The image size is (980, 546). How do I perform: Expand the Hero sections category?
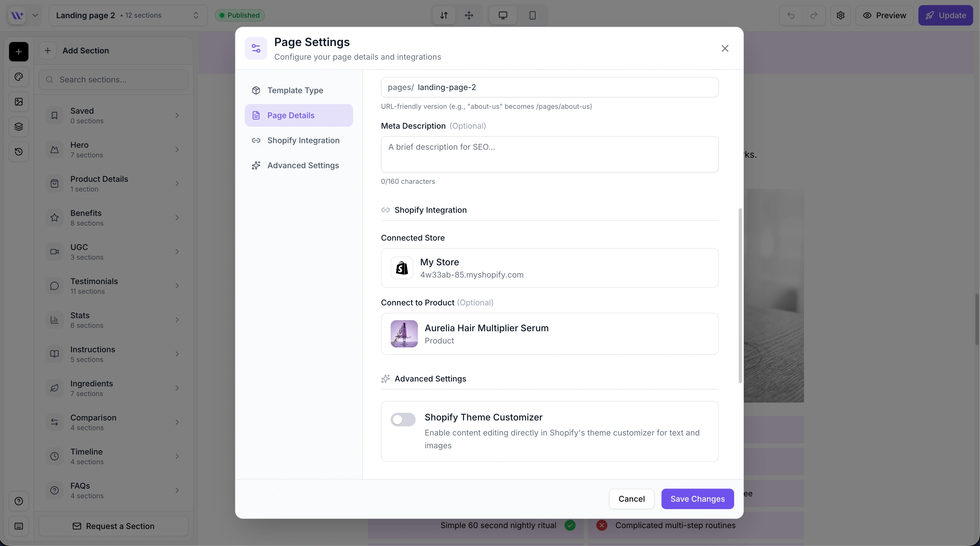tap(113, 150)
